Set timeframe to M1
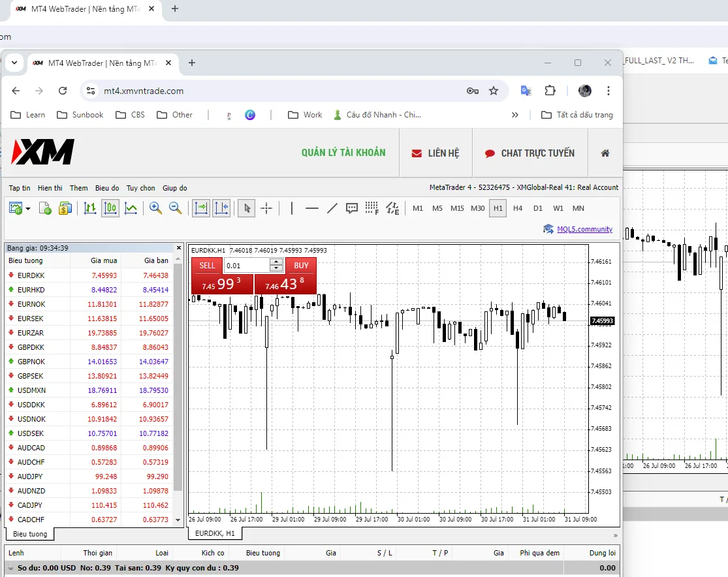The image size is (728, 577). point(418,208)
